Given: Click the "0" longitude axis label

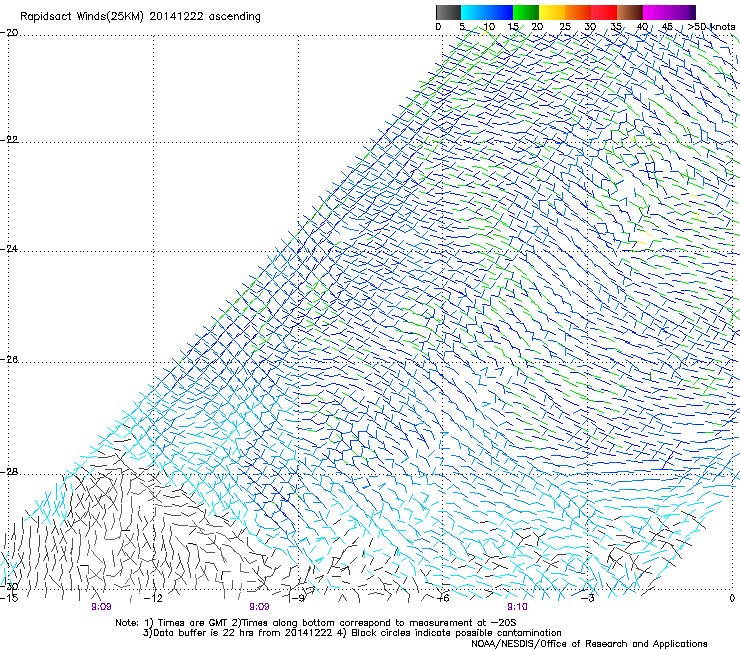Looking at the screenshot, I should tap(732, 598).
